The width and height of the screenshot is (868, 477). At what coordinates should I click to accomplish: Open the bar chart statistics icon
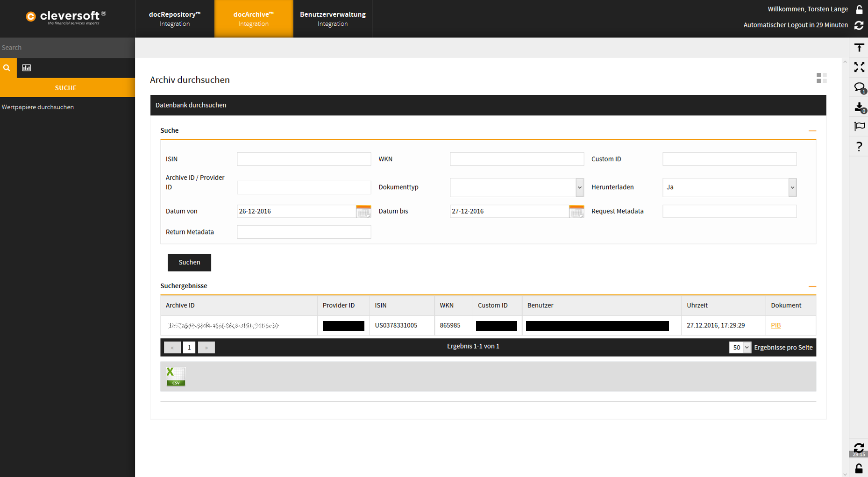(x=27, y=68)
